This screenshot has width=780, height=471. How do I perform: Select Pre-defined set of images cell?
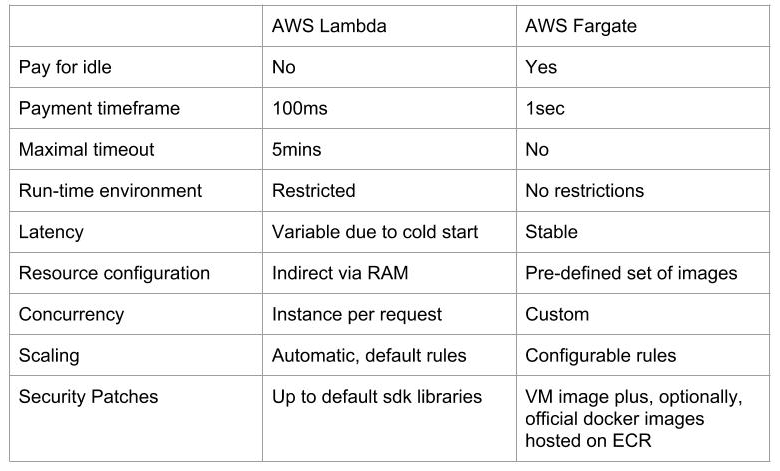click(x=631, y=273)
